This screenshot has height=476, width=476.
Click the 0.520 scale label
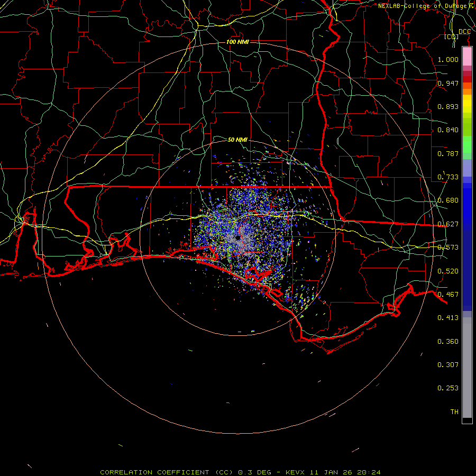point(448,271)
